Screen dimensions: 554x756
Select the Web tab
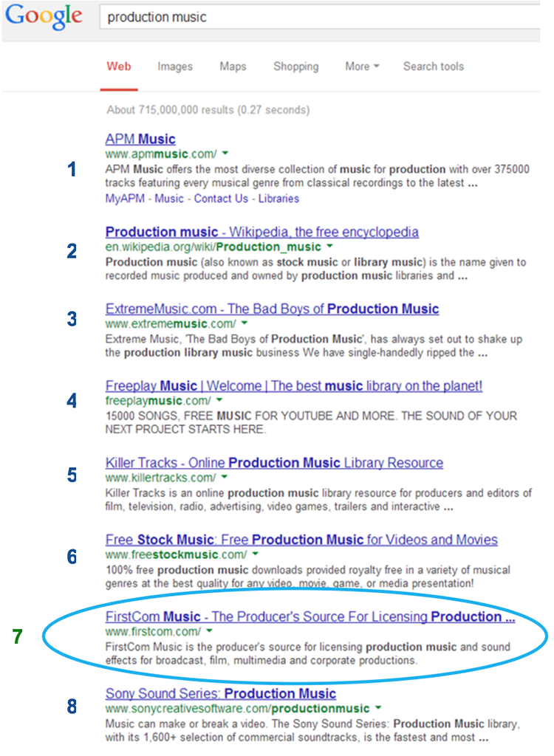pos(119,66)
